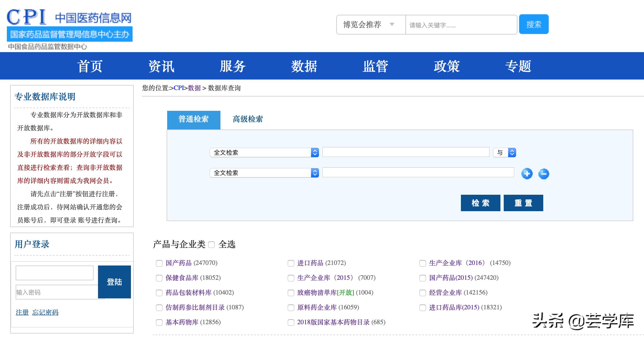Open the 博览会推荐 category dropdown
The image size is (644, 339).
point(369,24)
